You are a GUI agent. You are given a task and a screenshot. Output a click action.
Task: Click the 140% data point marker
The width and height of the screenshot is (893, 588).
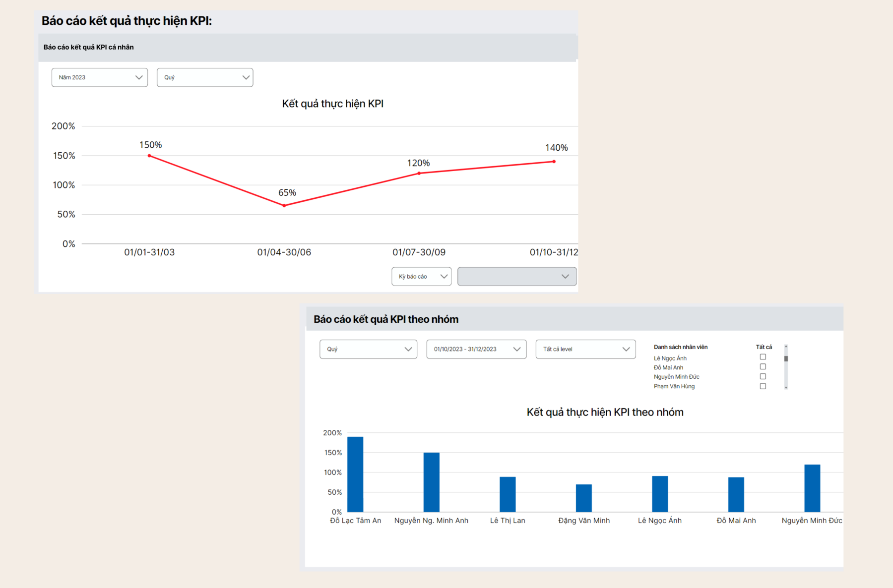(554, 162)
